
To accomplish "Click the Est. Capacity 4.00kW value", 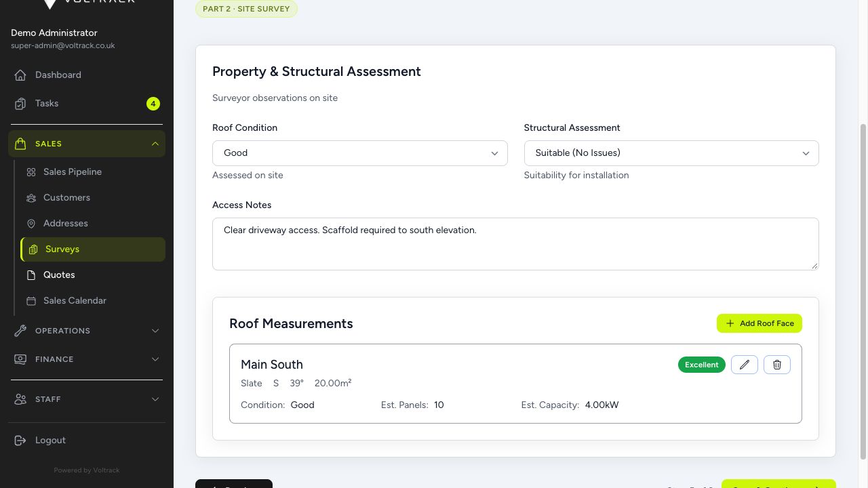I will coord(601,405).
